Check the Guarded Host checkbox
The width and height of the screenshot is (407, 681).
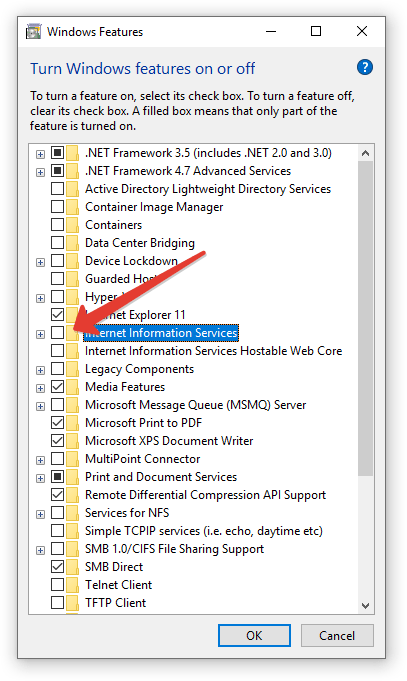(x=57, y=279)
